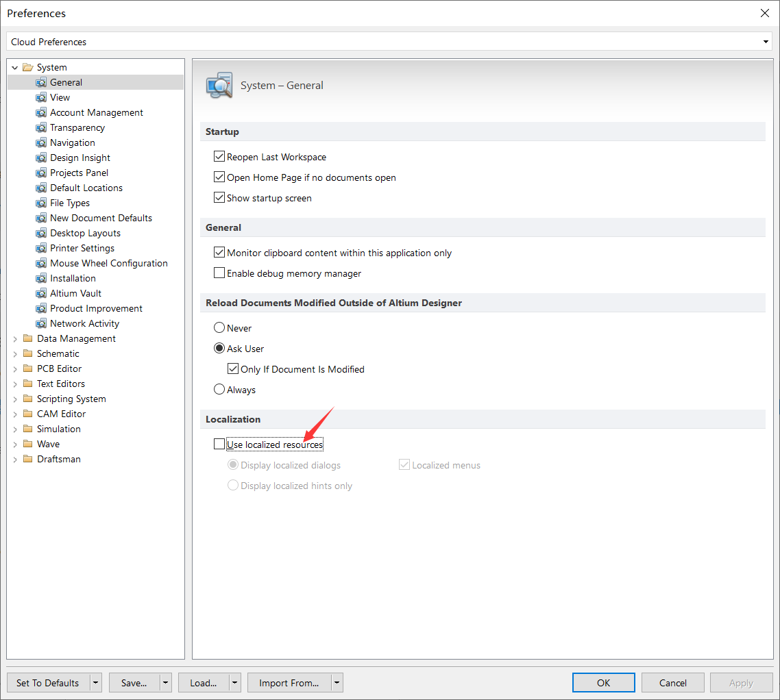Viewport: 780px width, 700px height.
Task: Open the Import From dropdown arrow
Action: pos(337,683)
